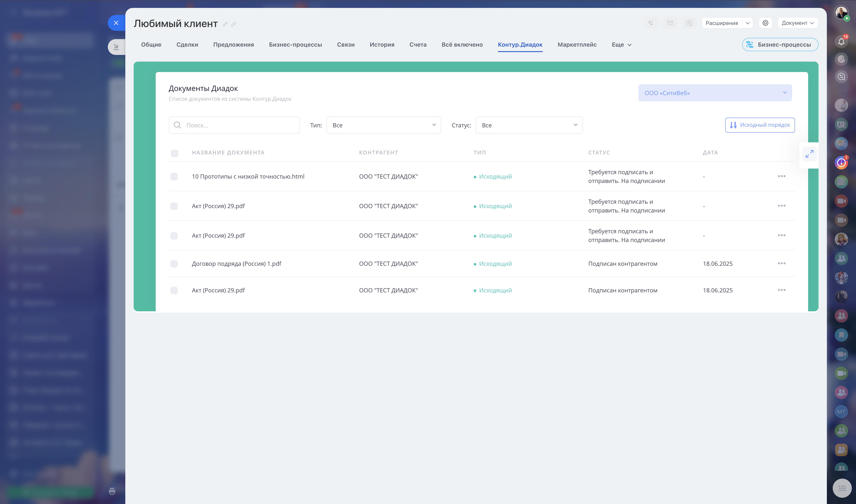Switch to the Сделки tab
The width and height of the screenshot is (856, 504).
point(187,45)
